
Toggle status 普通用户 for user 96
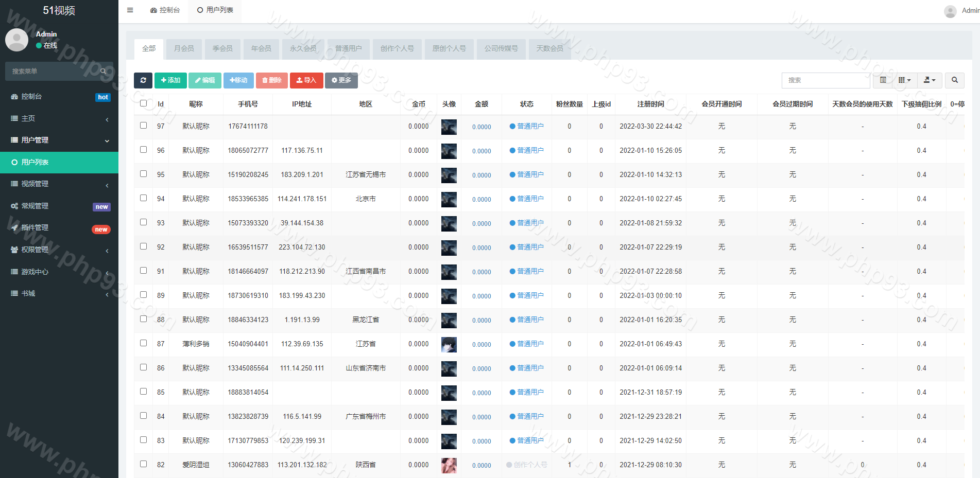point(527,150)
